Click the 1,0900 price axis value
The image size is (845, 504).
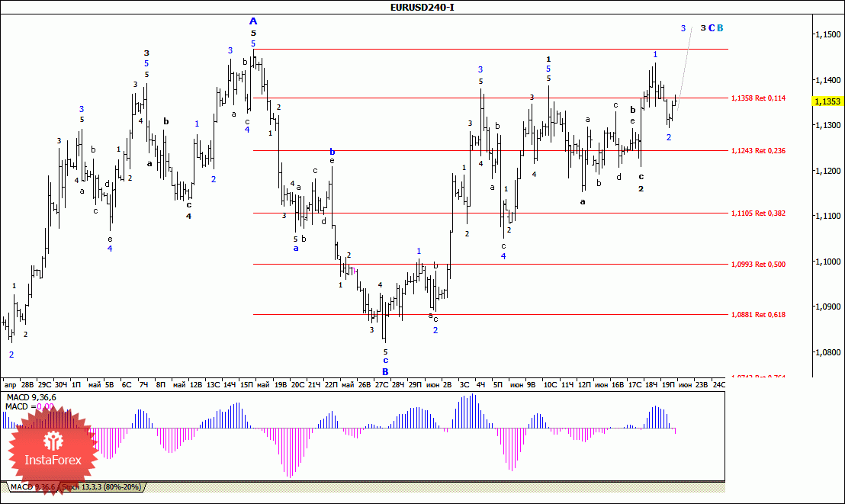click(x=827, y=307)
